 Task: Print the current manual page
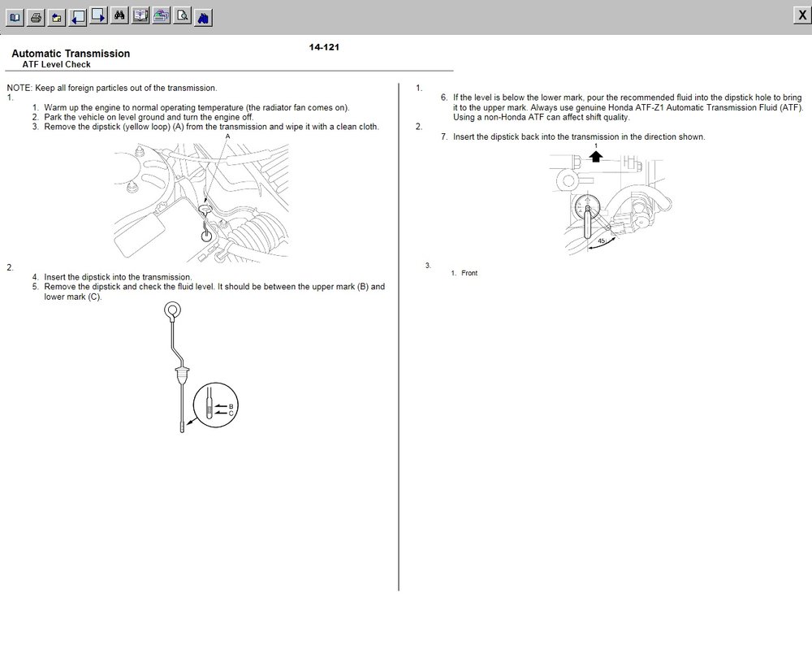pyautogui.click(x=36, y=18)
